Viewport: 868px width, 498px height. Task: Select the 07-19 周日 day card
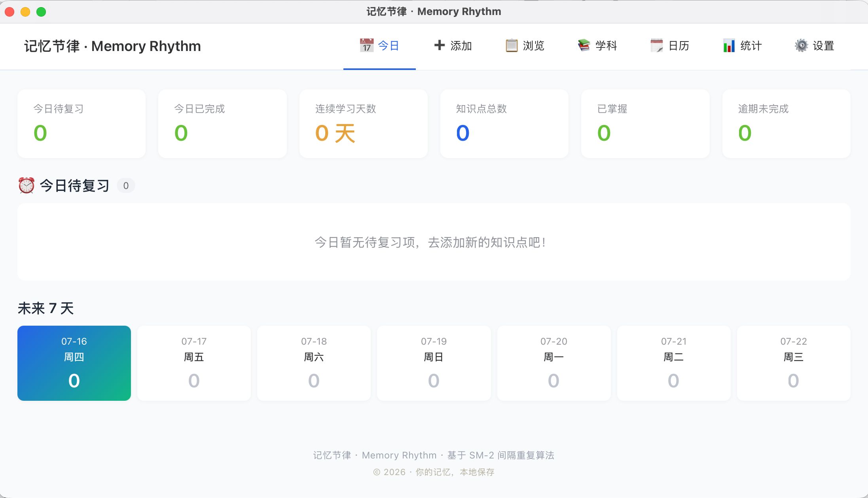click(x=434, y=363)
